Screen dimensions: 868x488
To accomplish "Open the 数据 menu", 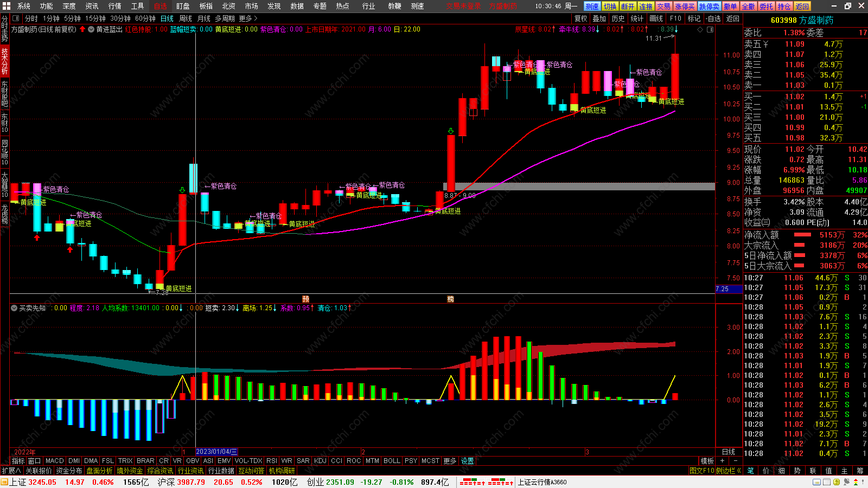I will coord(297,7).
